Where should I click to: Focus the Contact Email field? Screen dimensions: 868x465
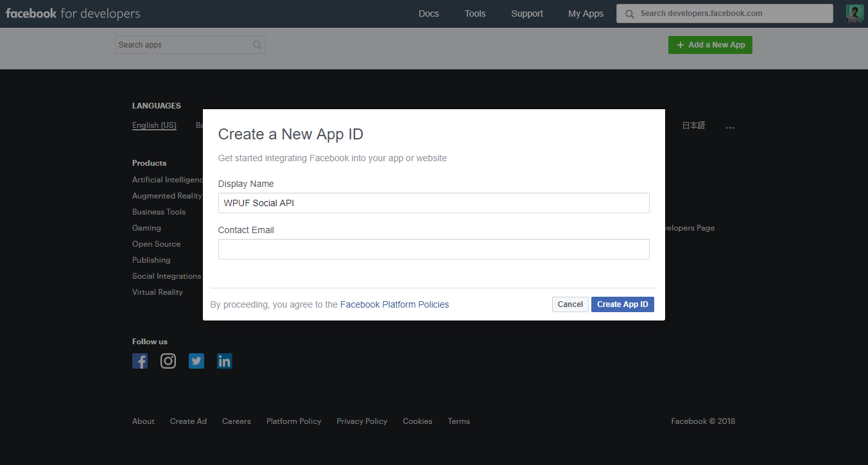434,249
